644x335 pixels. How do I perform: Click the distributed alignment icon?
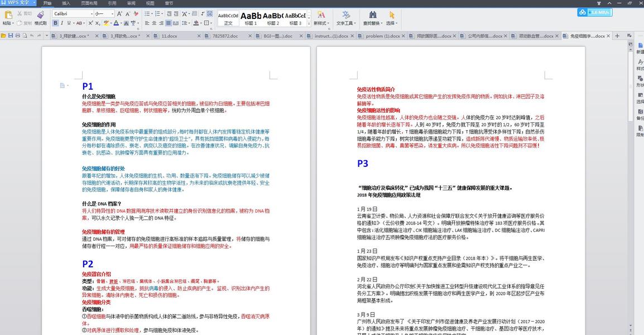coord(176,23)
